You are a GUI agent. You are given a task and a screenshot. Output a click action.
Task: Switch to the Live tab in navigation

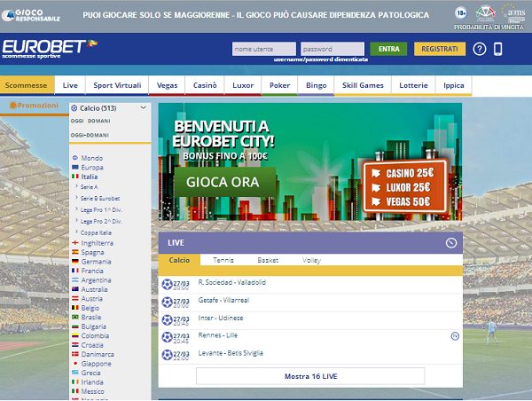[x=70, y=85]
